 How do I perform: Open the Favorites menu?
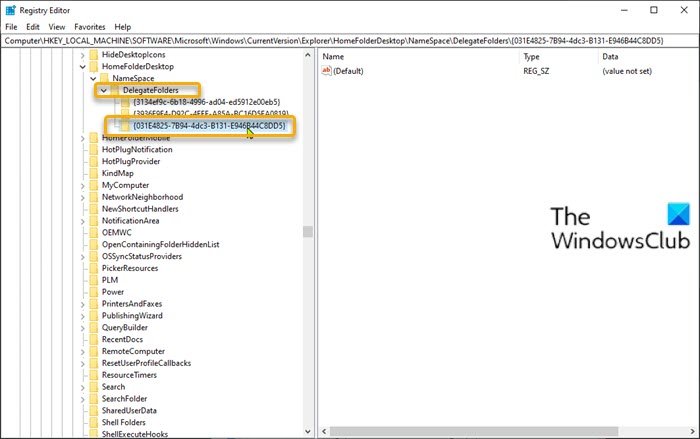[x=90, y=27]
